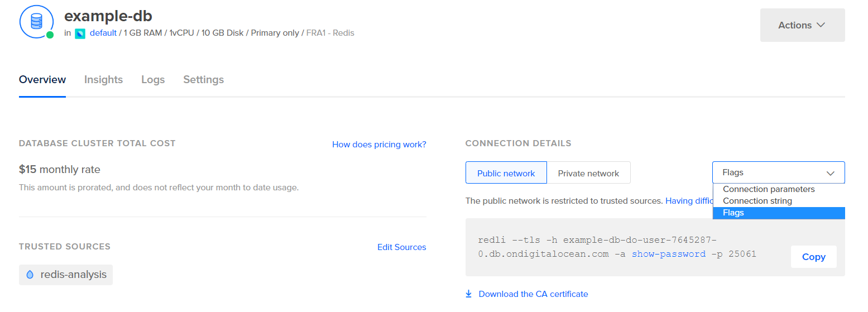868x312 pixels.
Task: Click the download arrow icon for CA certificate
Action: click(469, 294)
